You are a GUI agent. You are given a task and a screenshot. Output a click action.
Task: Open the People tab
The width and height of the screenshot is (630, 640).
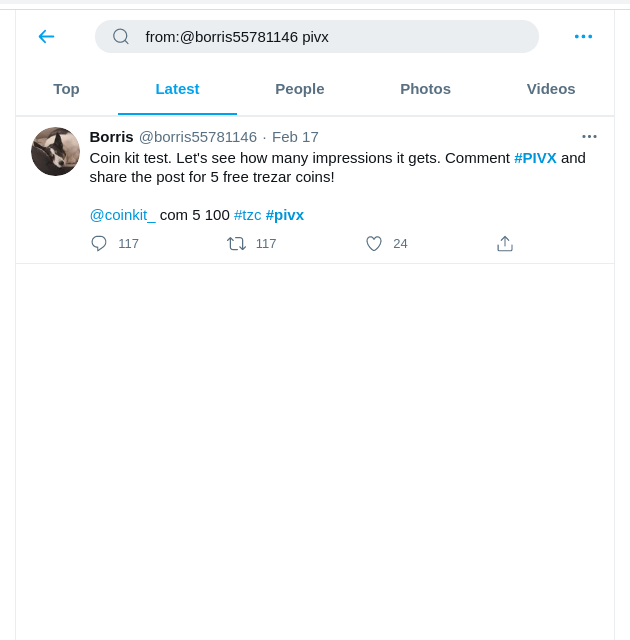(x=300, y=89)
